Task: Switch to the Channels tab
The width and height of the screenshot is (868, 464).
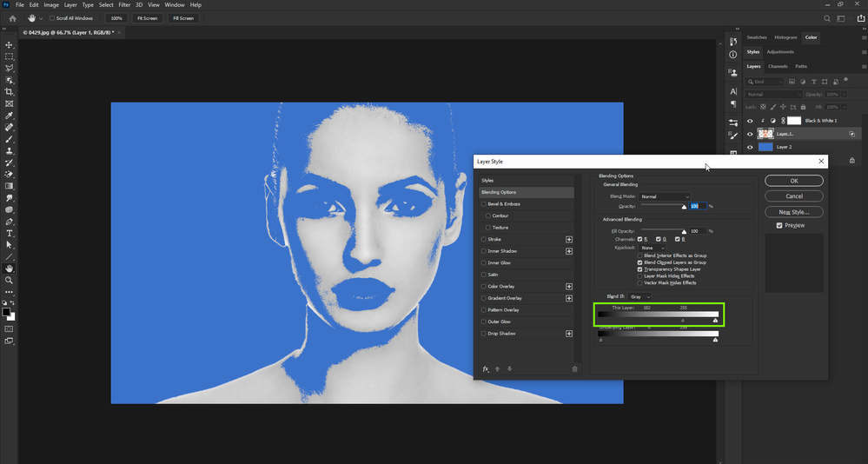Action: click(778, 66)
